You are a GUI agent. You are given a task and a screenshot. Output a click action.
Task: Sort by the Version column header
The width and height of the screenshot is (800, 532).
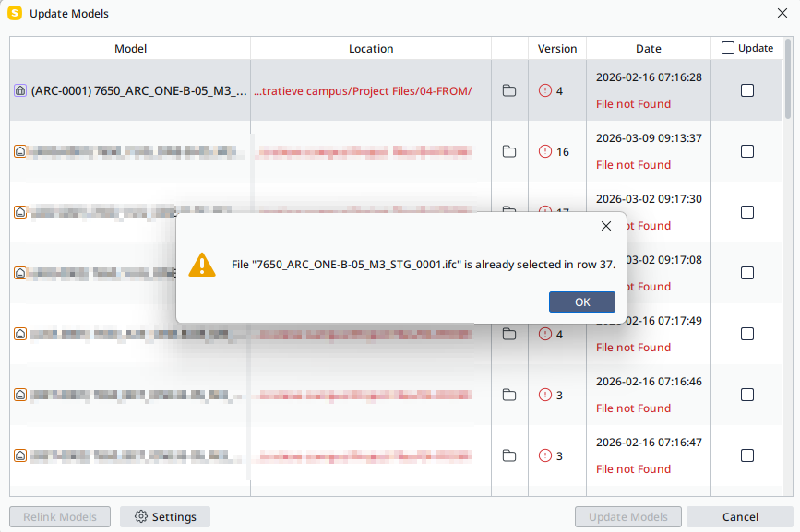(557, 49)
